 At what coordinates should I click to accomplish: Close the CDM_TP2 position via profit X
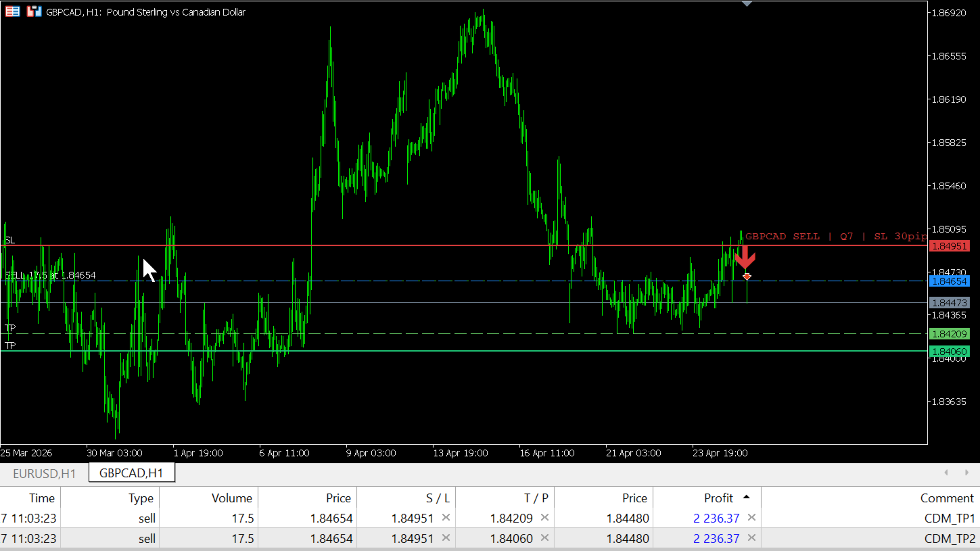coord(751,538)
